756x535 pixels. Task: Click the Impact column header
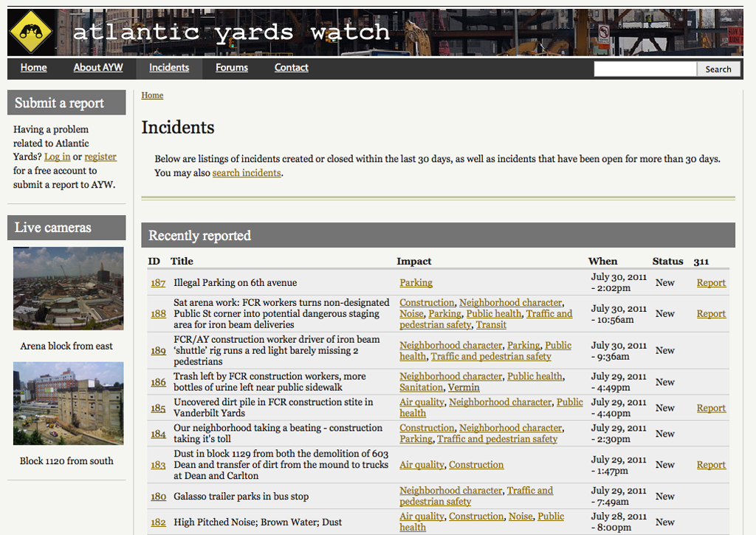413,261
